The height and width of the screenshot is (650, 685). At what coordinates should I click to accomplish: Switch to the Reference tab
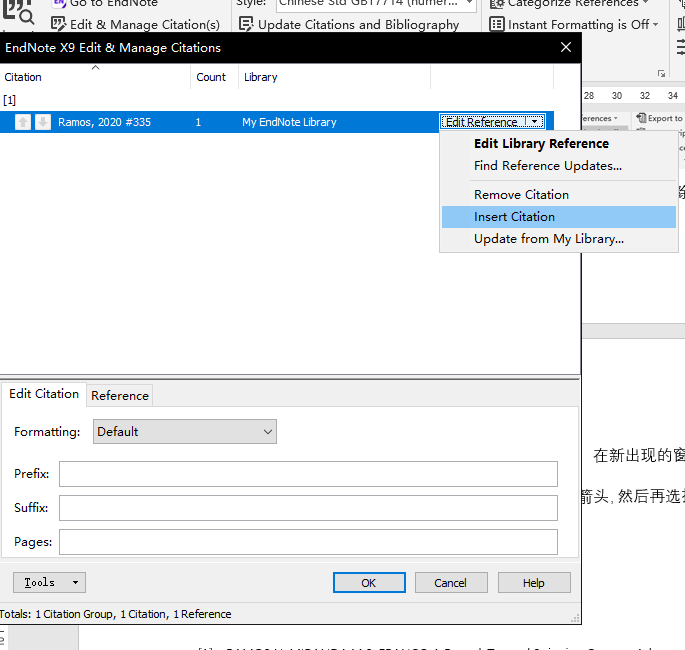(120, 396)
